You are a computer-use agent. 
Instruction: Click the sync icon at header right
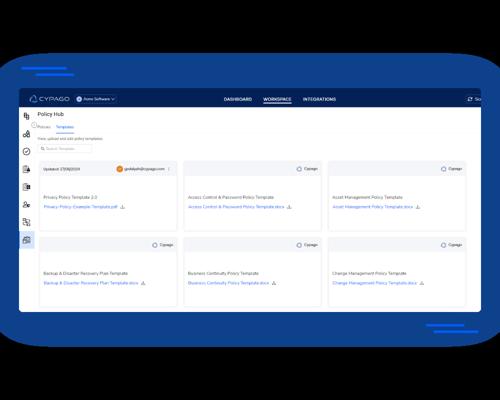click(x=470, y=99)
